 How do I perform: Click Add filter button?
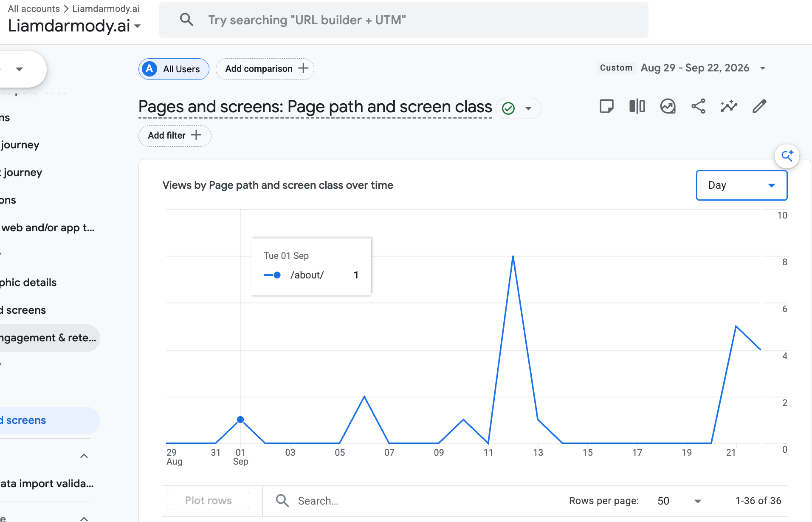coord(175,136)
